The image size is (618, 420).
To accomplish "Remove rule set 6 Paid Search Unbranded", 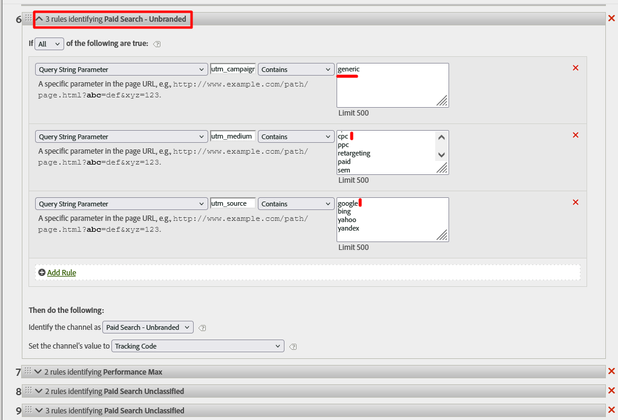I will coord(611,18).
